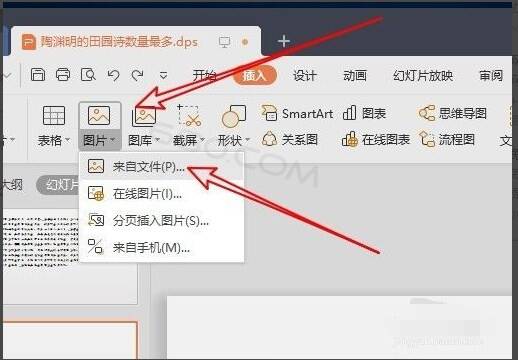This screenshot has width=518, height=360.
Task: Open the 图库 gallery icon
Action: tap(144, 116)
